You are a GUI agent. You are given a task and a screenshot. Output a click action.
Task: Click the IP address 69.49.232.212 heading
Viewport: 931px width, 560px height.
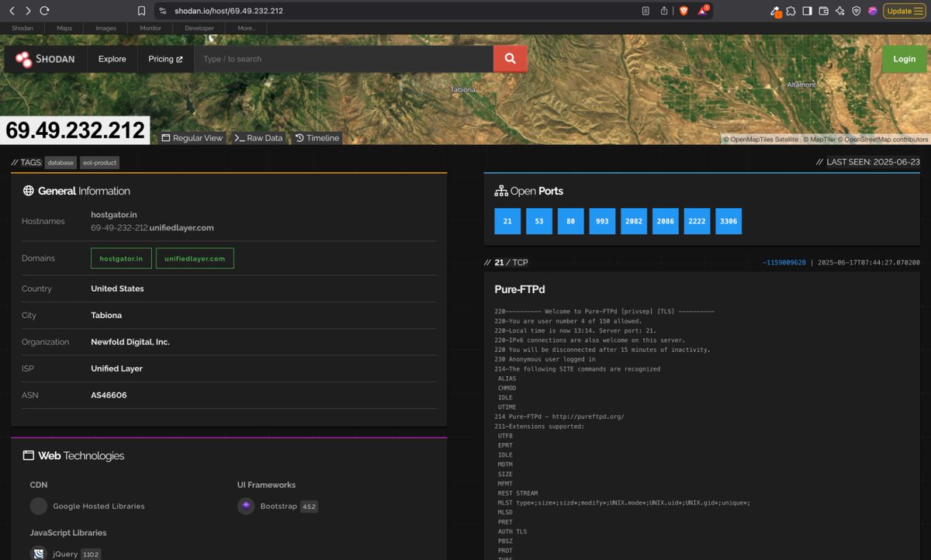point(75,130)
